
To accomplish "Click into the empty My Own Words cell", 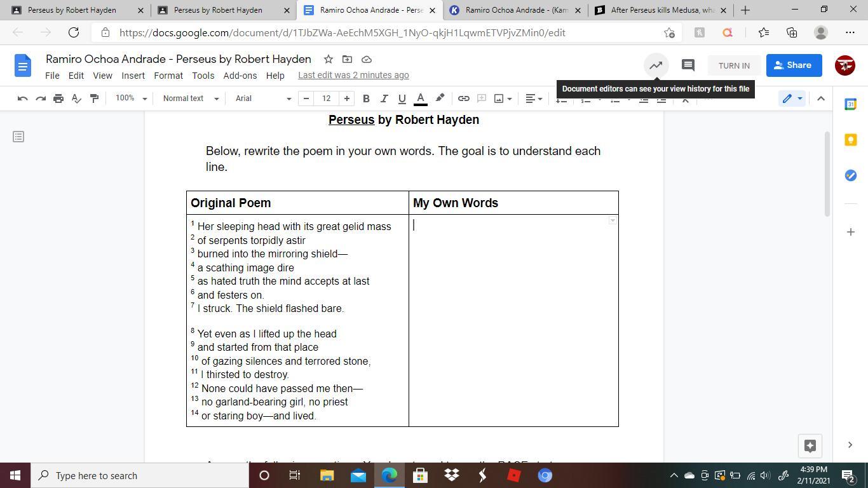I will click(x=513, y=320).
